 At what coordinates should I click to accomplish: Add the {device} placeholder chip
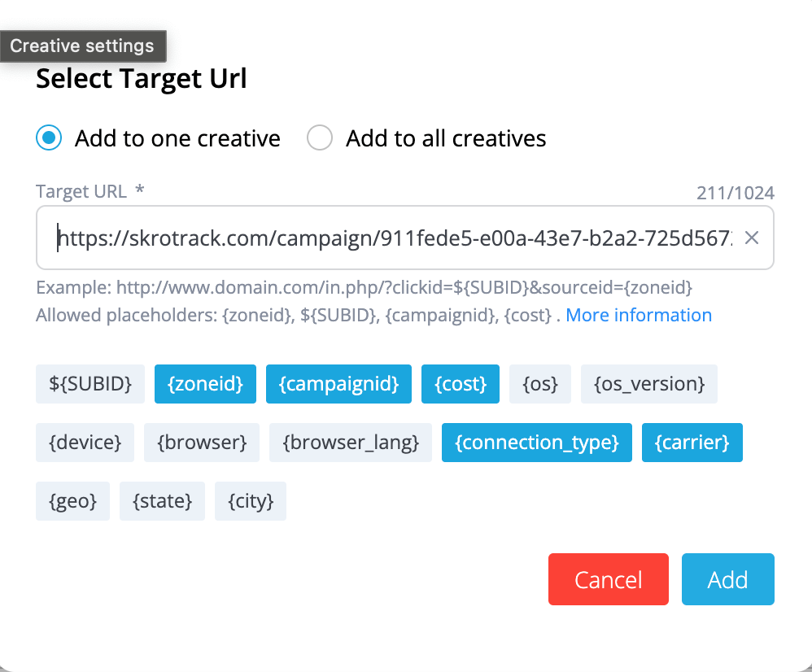tap(85, 443)
